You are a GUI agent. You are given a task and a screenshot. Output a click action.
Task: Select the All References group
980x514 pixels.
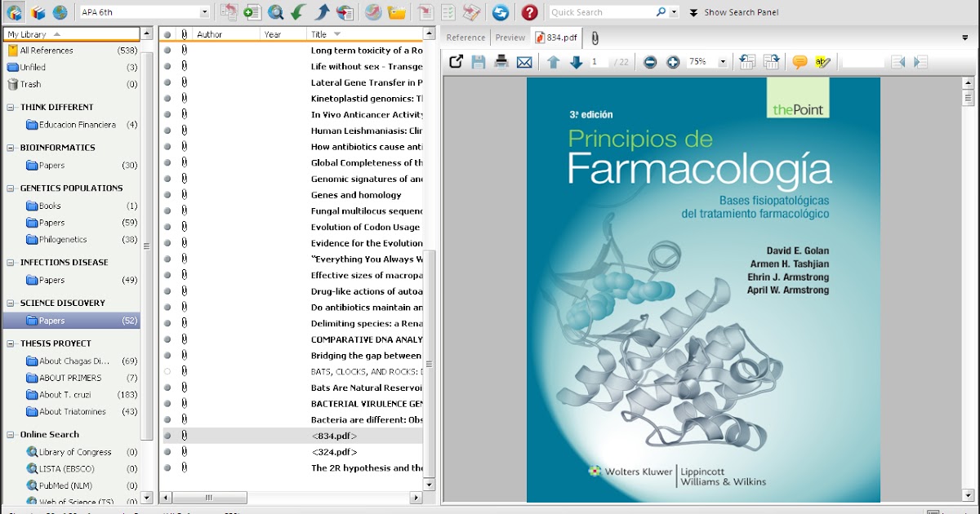(72, 51)
